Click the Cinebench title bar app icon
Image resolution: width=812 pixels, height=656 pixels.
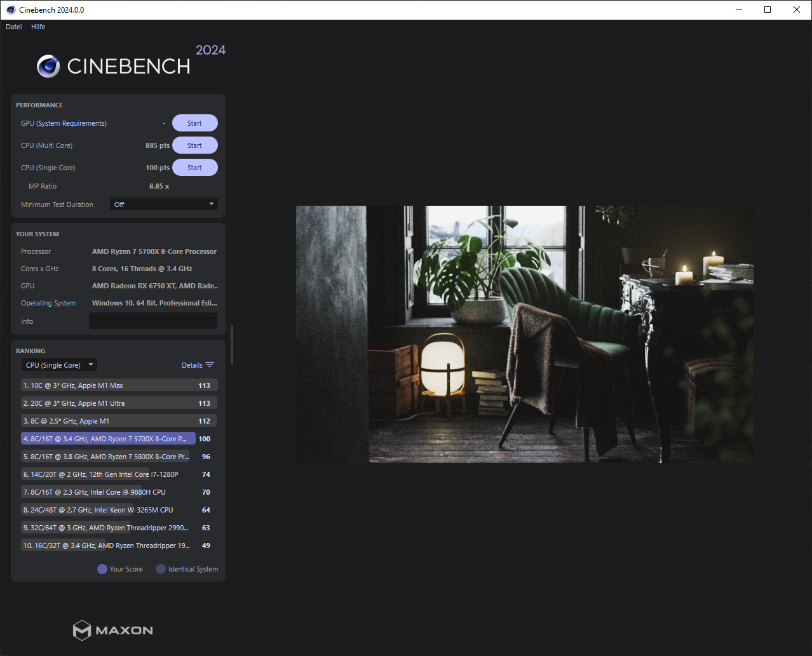pos(11,10)
